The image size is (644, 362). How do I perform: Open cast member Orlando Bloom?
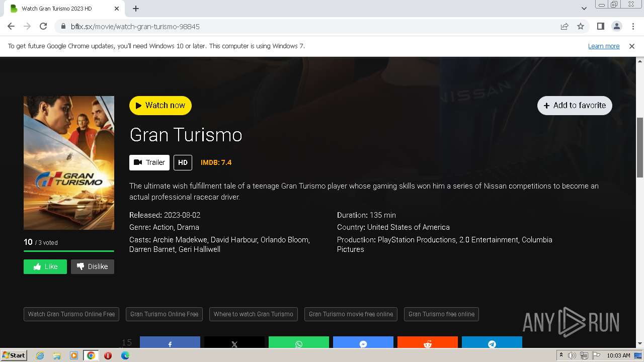[284, 240]
